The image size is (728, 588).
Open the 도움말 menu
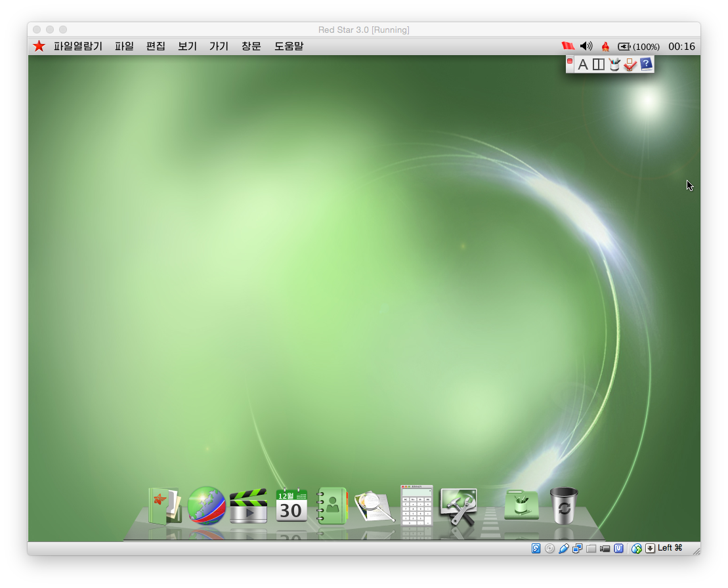click(x=289, y=47)
